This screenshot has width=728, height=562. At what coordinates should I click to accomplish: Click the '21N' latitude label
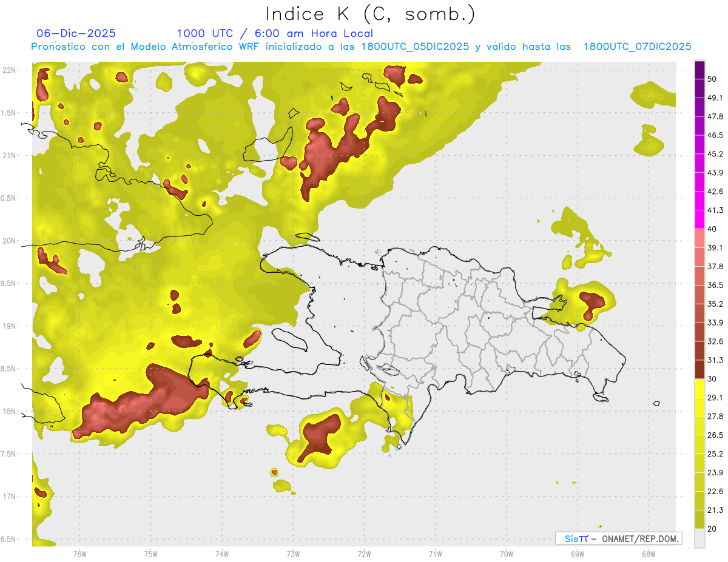9,155
